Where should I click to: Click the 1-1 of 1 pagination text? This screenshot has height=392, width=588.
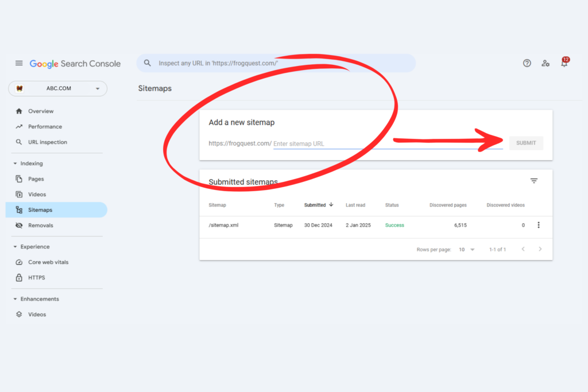[497, 250]
